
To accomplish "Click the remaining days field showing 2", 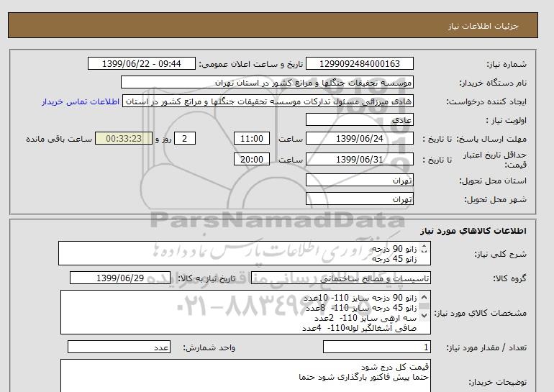I will (185, 138).
